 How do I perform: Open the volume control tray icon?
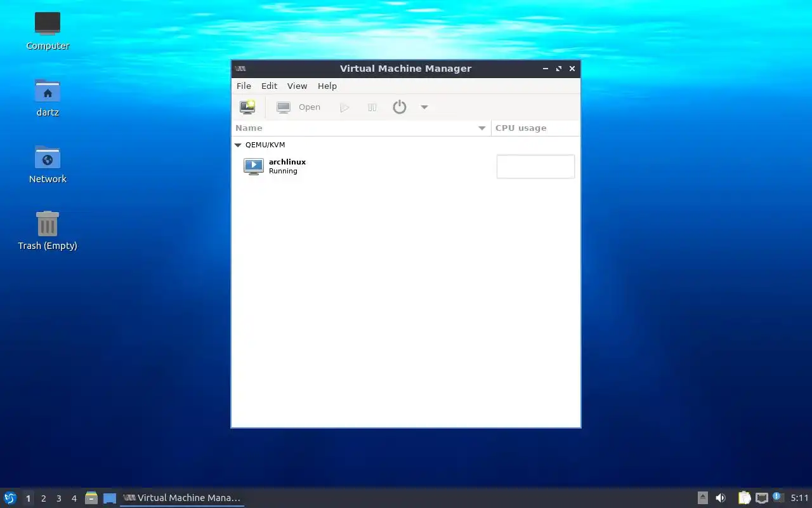[721, 498]
